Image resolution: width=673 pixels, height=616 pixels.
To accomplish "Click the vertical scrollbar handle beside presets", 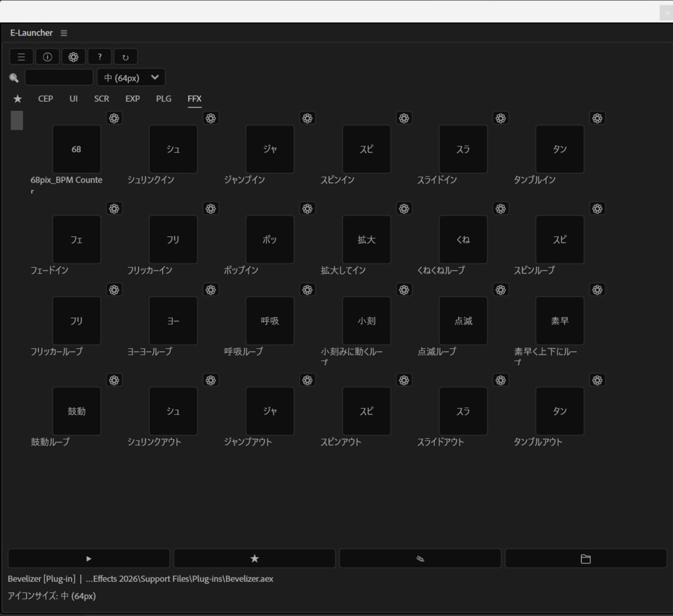I will click(x=16, y=121).
